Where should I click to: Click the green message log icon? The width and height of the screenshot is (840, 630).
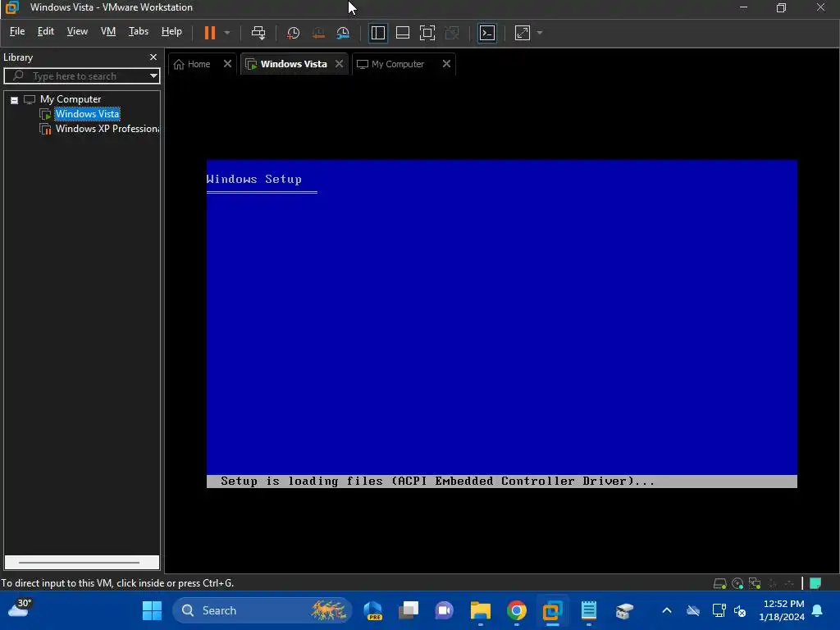815,583
